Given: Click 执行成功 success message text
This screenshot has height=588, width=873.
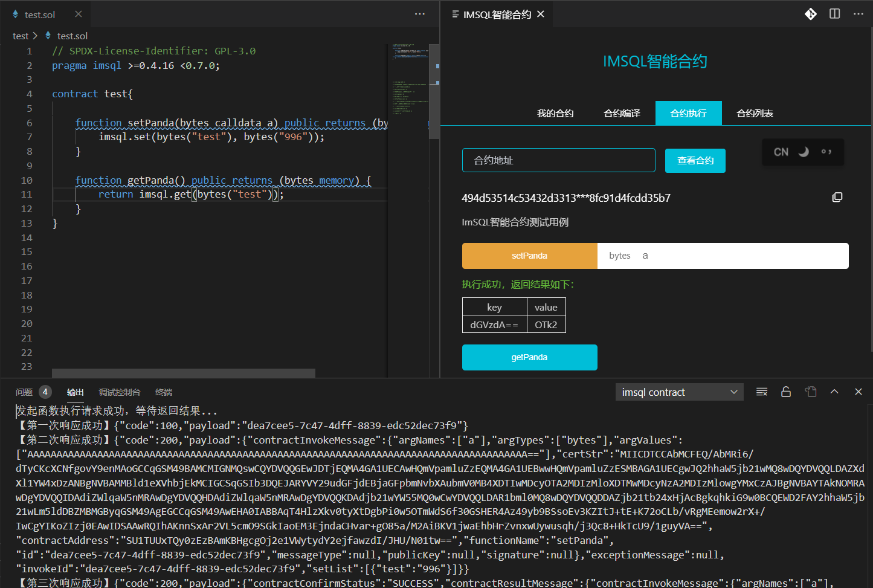Looking at the screenshot, I should pos(518,285).
